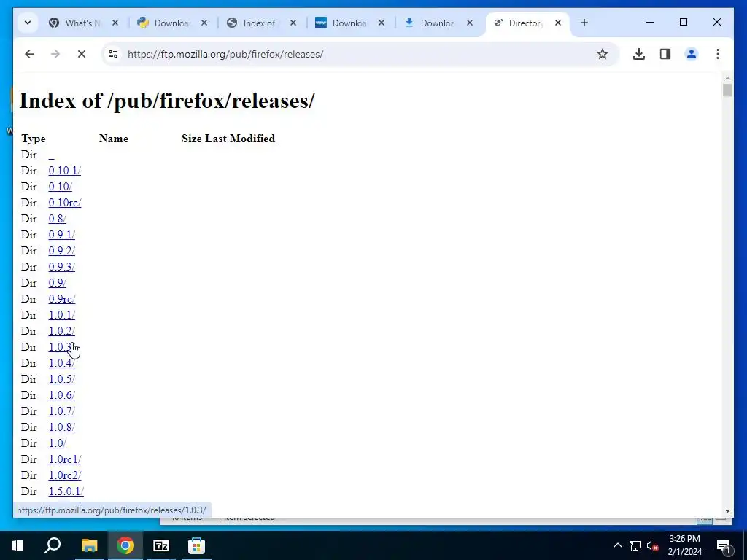The height and width of the screenshot is (560, 747).
Task: Open the 1.0.5/ directory
Action: (x=61, y=379)
